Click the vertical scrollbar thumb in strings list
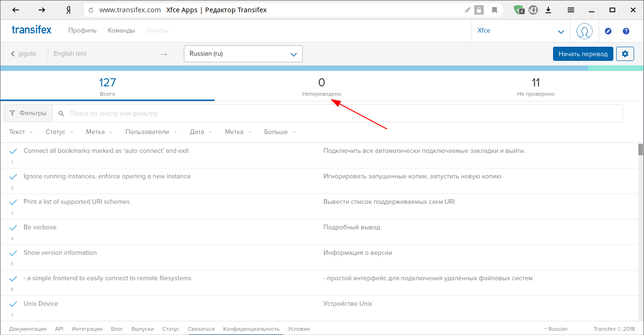644x335 pixels. pos(641,150)
